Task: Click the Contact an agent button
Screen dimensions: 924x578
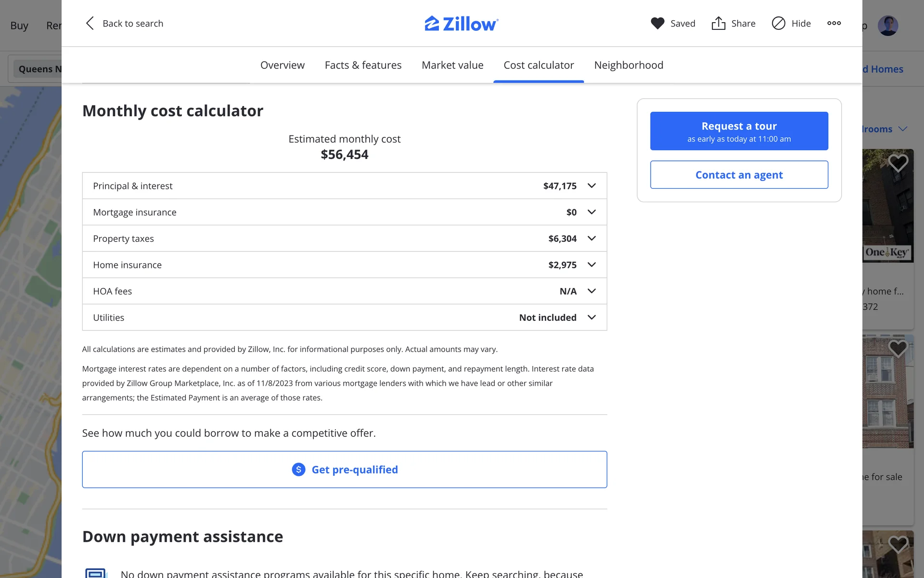Action: click(739, 175)
